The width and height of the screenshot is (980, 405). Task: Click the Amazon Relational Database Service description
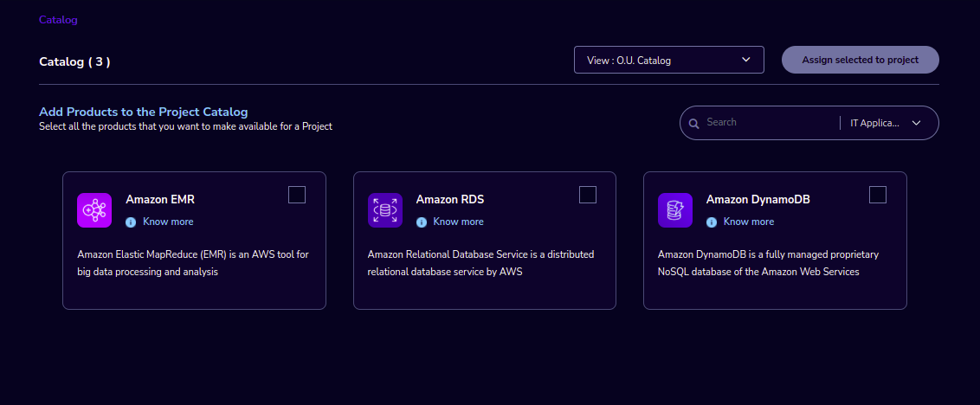480,263
